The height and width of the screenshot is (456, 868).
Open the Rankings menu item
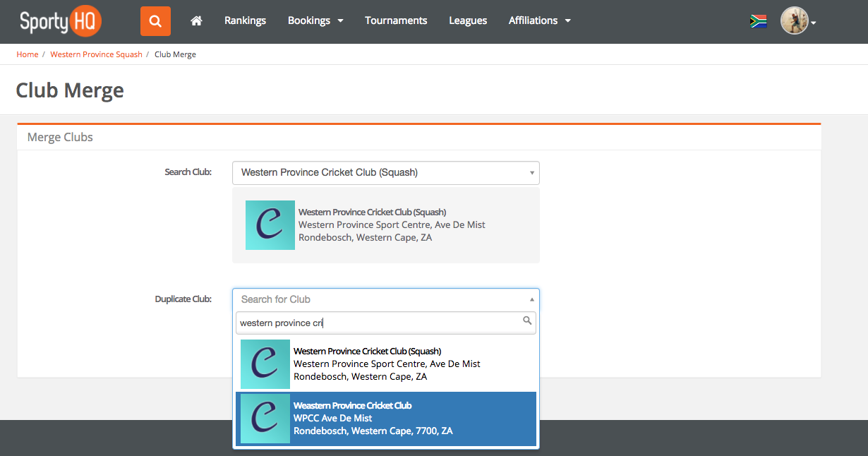(245, 20)
